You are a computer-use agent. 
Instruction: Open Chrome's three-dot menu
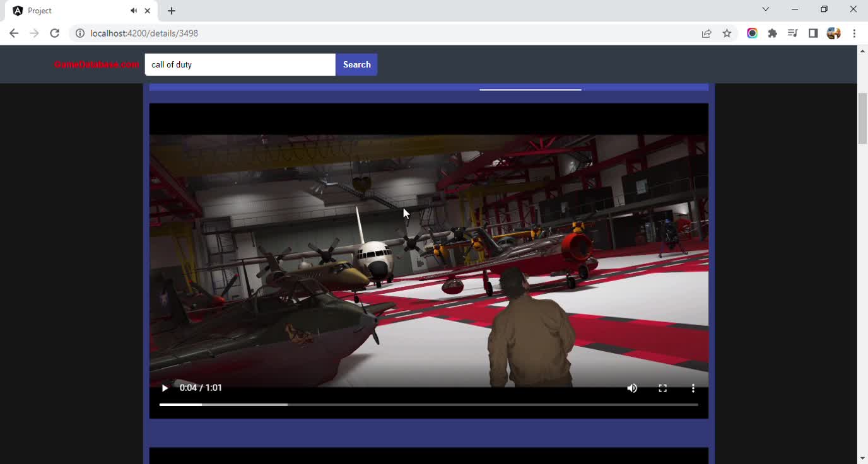click(x=854, y=33)
